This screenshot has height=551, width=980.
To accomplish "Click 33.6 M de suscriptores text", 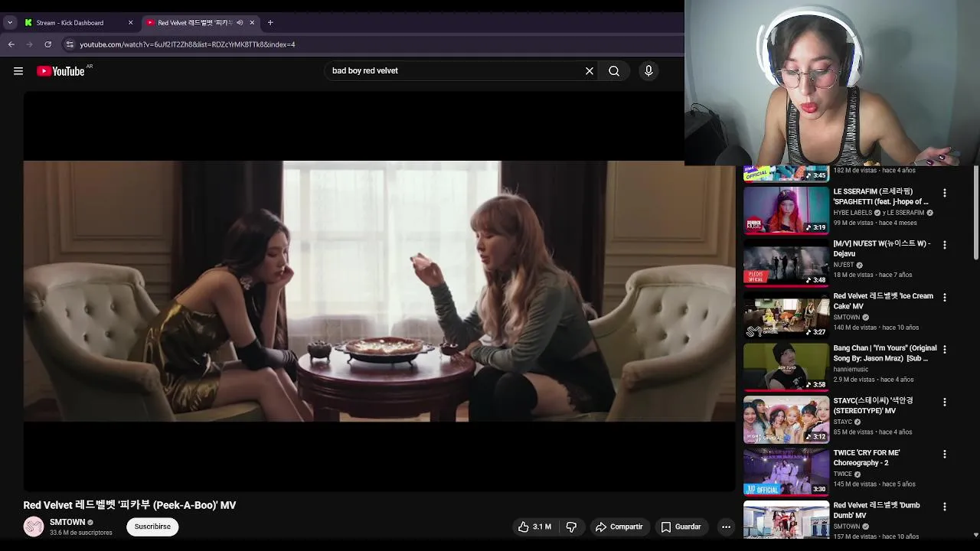I will [81, 533].
